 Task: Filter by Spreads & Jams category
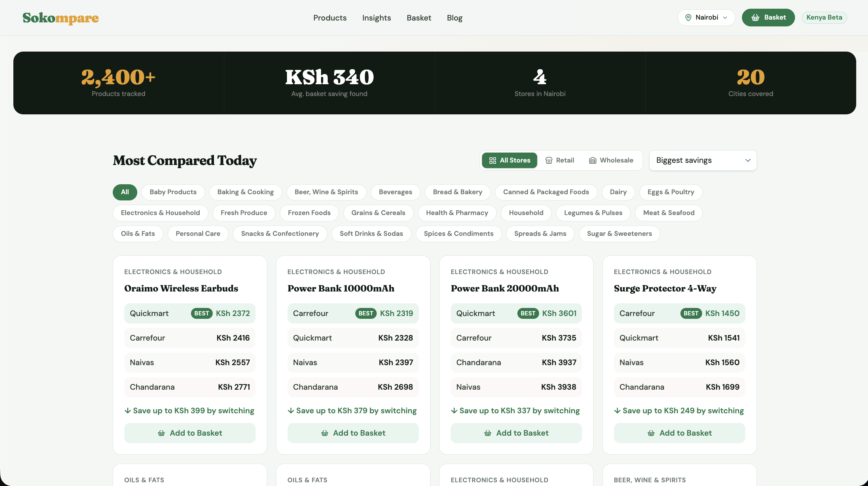pyautogui.click(x=540, y=234)
